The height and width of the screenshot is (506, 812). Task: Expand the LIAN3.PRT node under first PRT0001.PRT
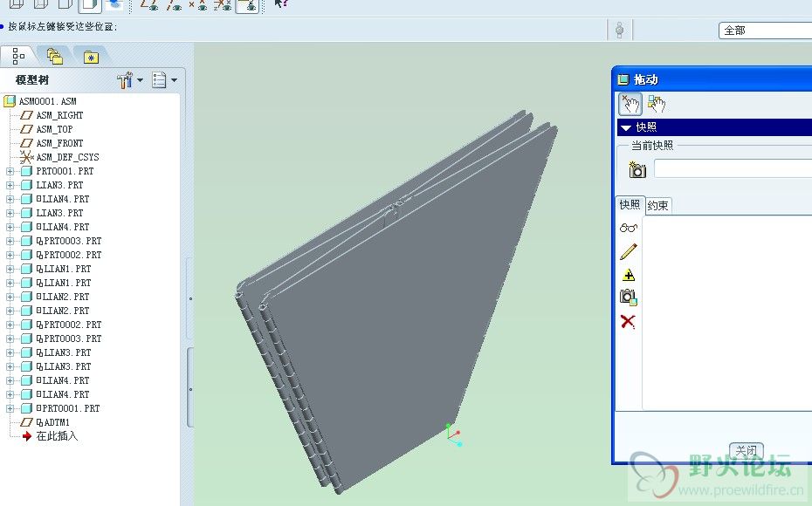[10, 185]
